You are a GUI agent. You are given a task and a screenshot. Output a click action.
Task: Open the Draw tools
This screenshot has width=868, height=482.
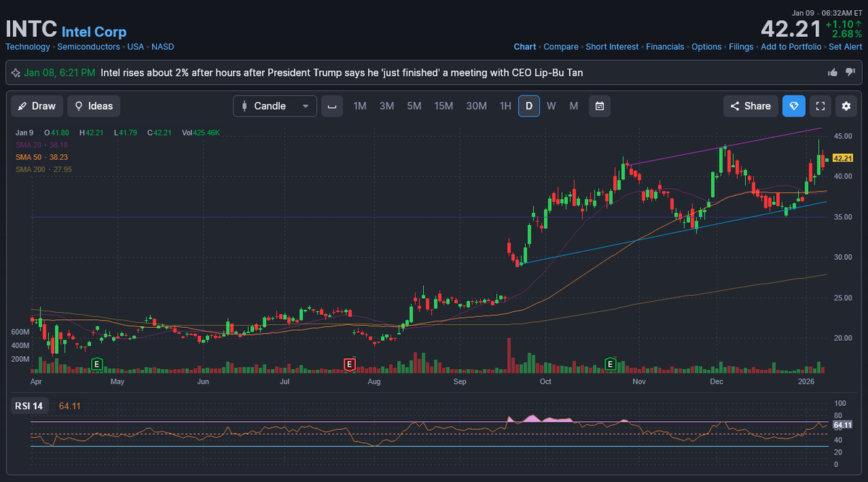pyautogui.click(x=37, y=106)
